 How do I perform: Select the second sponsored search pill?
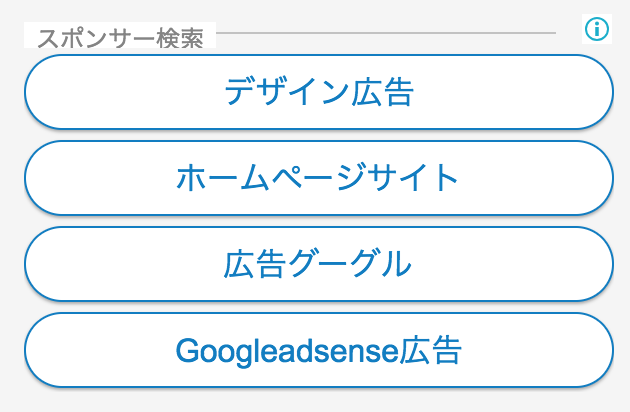pyautogui.click(x=319, y=178)
